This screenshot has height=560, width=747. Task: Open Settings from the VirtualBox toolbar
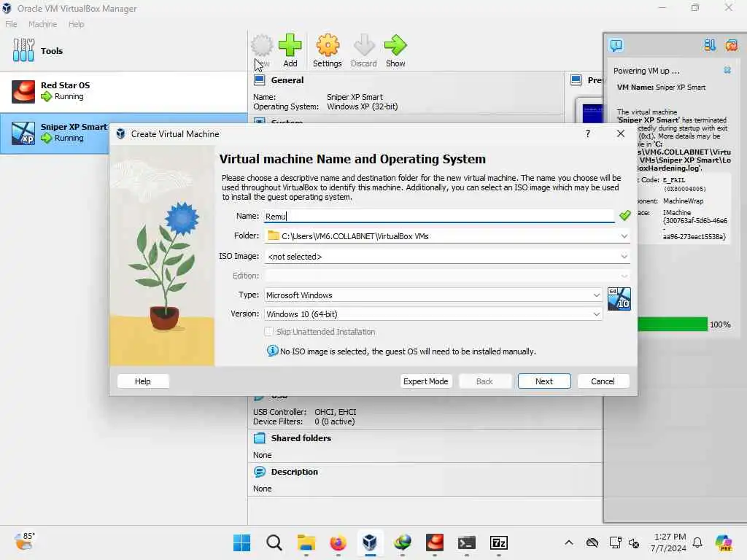(x=328, y=50)
